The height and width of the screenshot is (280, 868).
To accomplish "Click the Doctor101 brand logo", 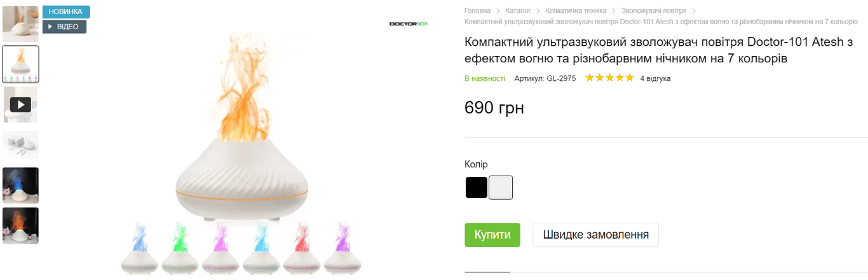I will pyautogui.click(x=409, y=24).
